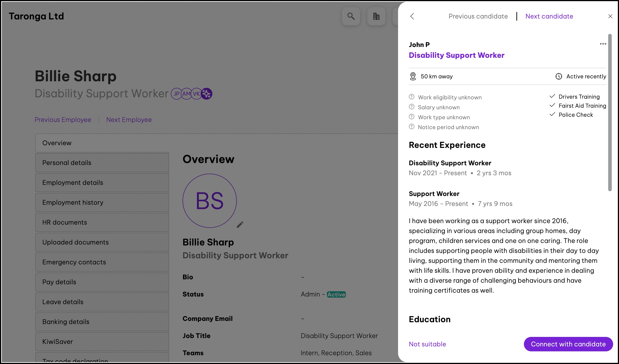This screenshot has width=619, height=364.
Task: Close the candidate side panel
Action: click(610, 16)
